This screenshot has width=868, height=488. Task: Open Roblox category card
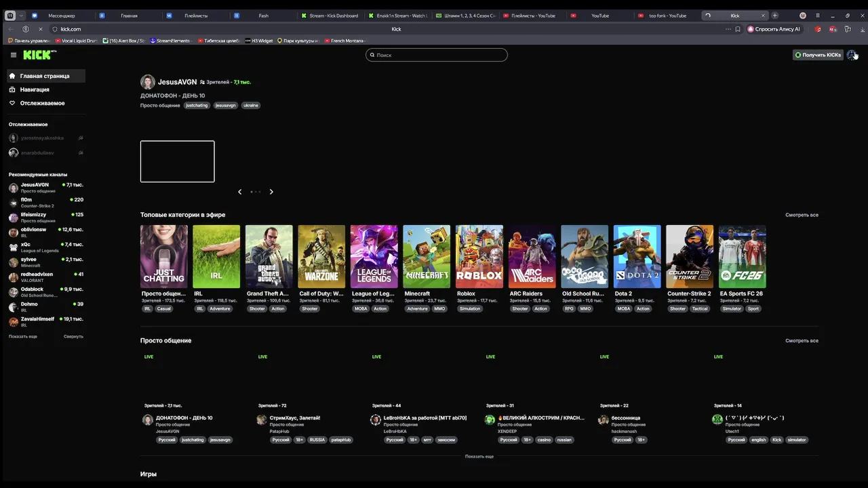(x=479, y=256)
